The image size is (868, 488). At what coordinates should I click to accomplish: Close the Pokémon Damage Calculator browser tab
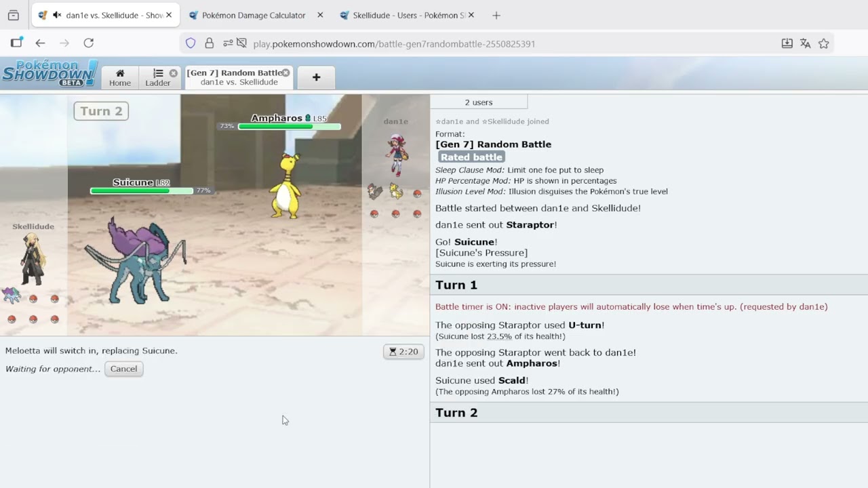click(x=320, y=15)
